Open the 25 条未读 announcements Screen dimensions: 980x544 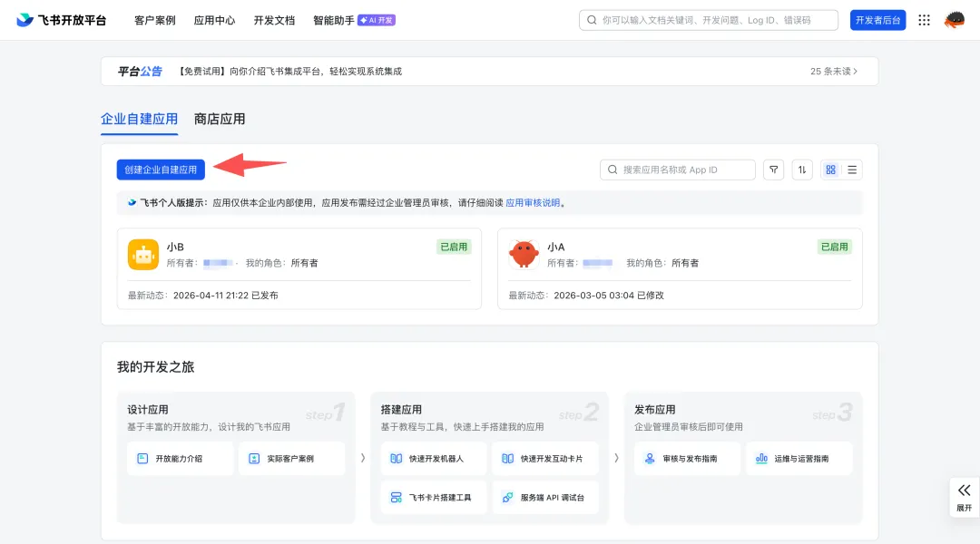[834, 72]
